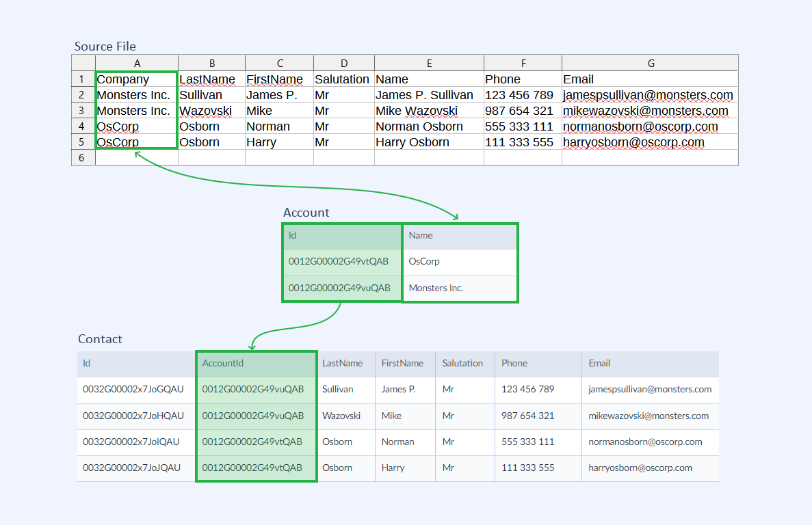Select the Email header cell in column G
This screenshot has width=812, height=525.
651,79
